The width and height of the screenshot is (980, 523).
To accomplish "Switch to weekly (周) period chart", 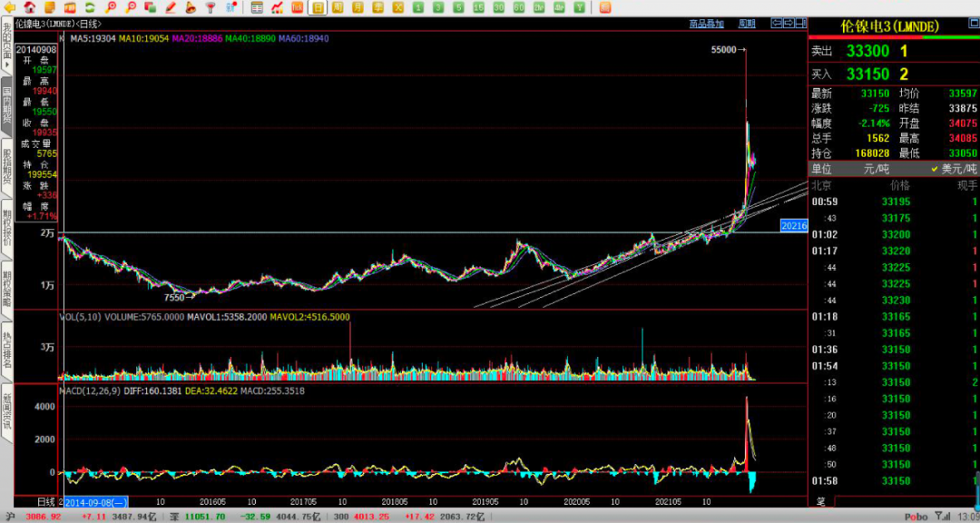I will (x=338, y=7).
